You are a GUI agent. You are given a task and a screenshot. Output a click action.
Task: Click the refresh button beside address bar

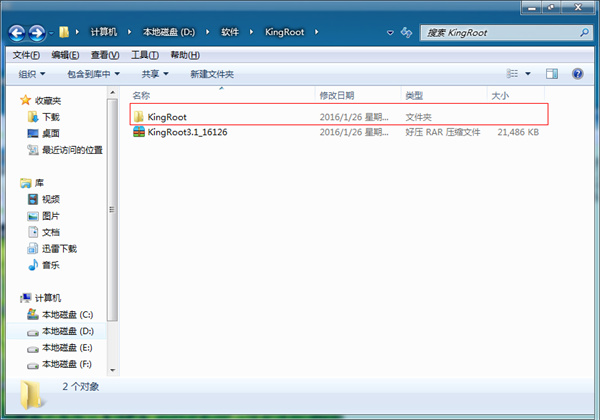(x=409, y=33)
